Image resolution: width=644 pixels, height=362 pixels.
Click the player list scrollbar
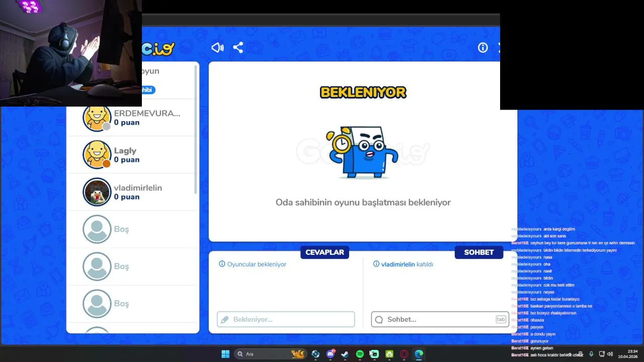point(196,129)
